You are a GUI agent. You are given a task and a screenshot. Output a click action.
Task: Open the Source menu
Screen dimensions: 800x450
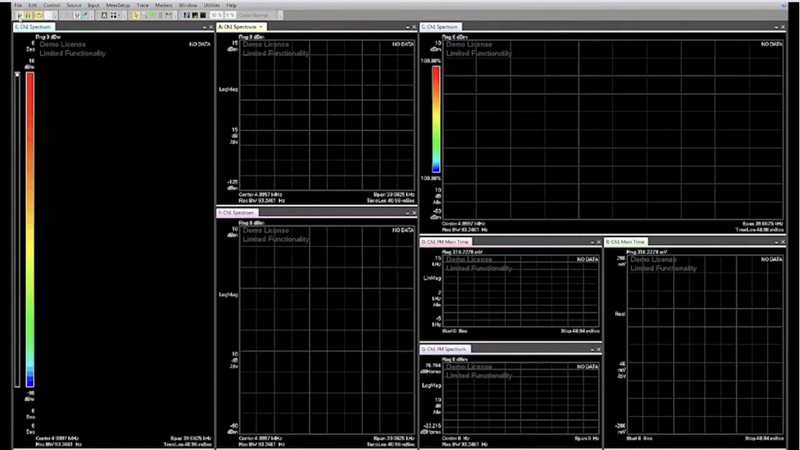point(73,5)
